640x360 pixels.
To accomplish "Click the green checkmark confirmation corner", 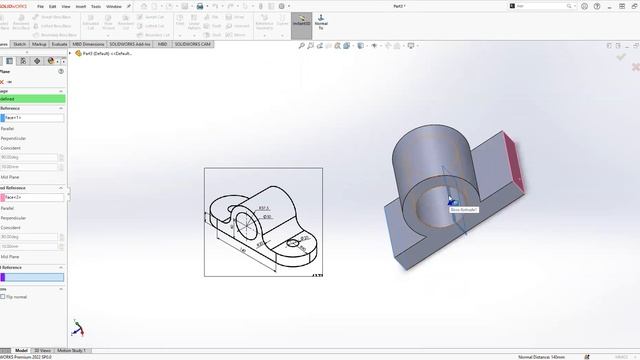I will [x=621, y=57].
